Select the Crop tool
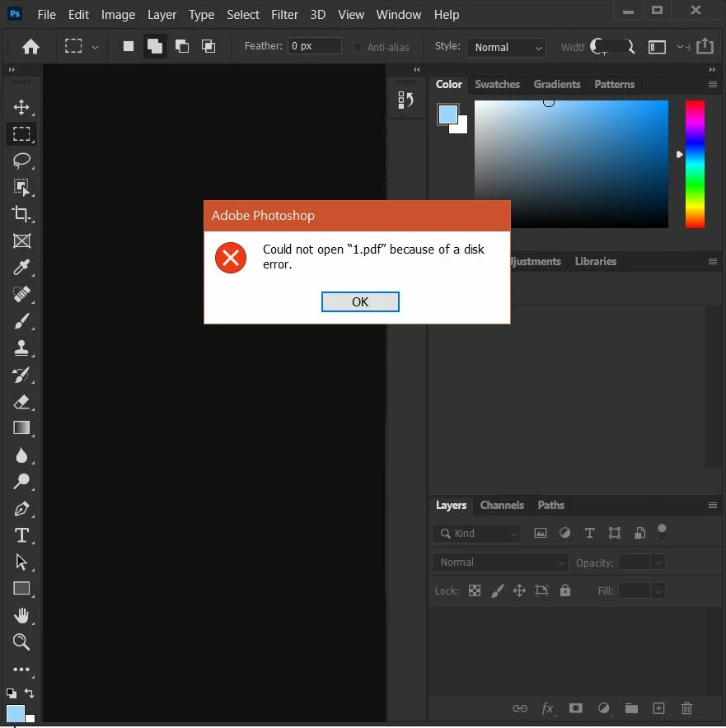The height and width of the screenshot is (728, 726). 21,214
